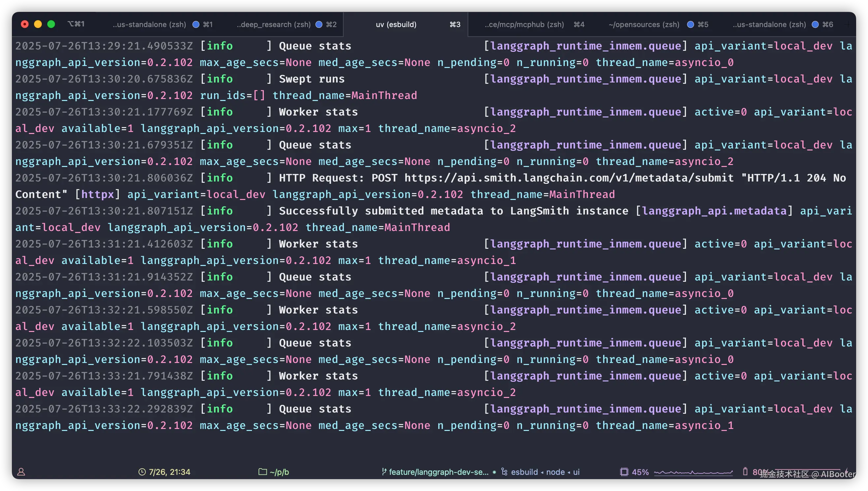Select the active uv (esbuild) tab
The width and height of the screenshot is (868, 491).
[x=396, y=24]
